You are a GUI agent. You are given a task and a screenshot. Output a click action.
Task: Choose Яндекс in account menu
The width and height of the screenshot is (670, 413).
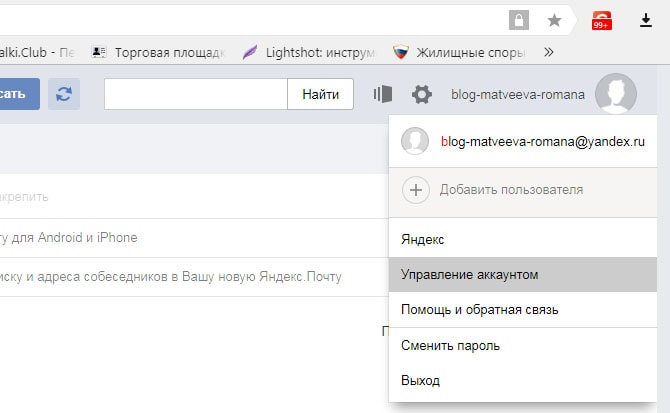523,240
